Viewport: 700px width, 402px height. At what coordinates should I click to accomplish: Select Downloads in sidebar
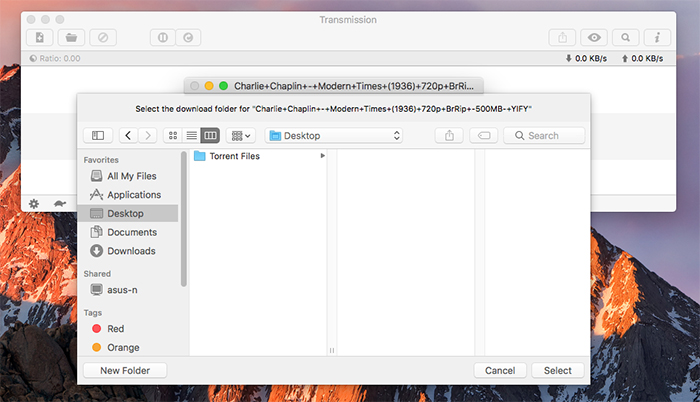click(128, 251)
